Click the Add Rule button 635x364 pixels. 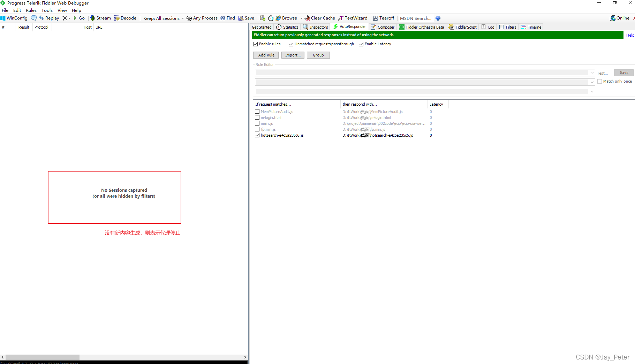click(266, 55)
